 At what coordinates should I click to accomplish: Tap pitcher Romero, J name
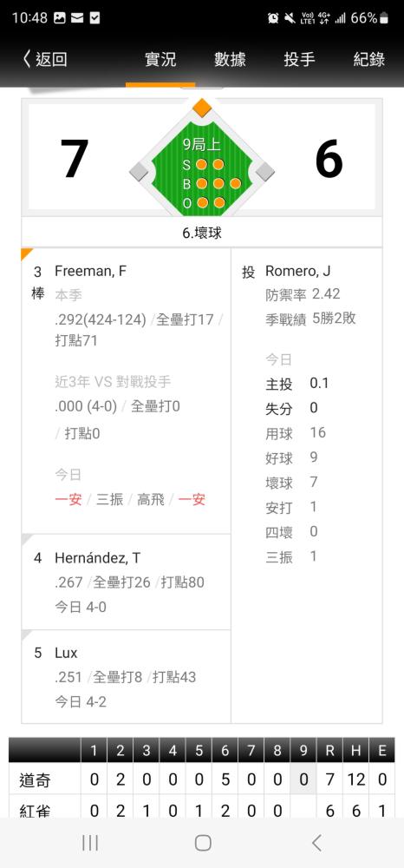point(298,271)
